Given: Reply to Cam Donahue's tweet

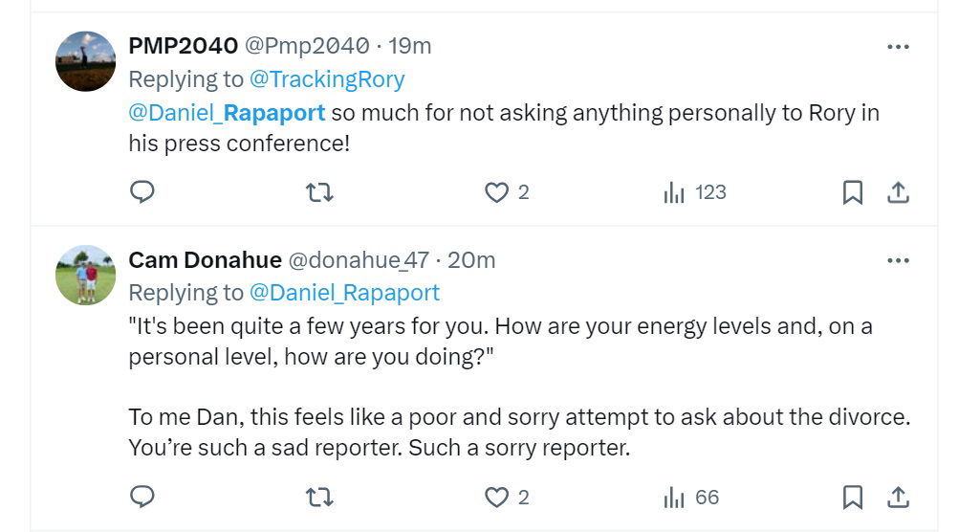Looking at the screenshot, I should click(142, 498).
